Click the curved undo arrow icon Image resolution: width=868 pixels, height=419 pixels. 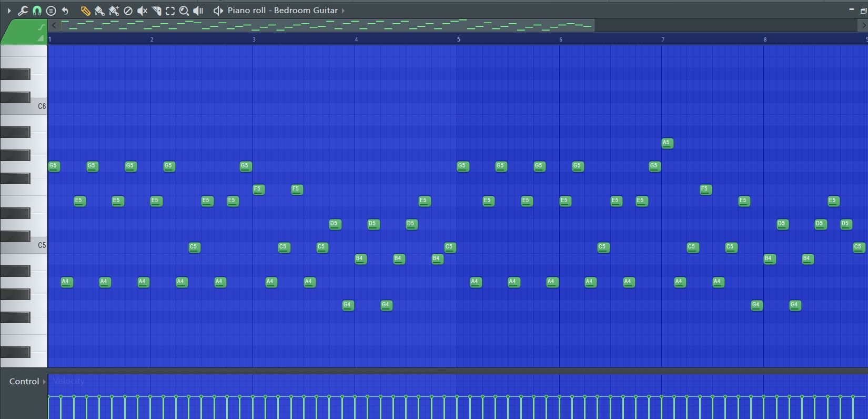[x=65, y=11]
